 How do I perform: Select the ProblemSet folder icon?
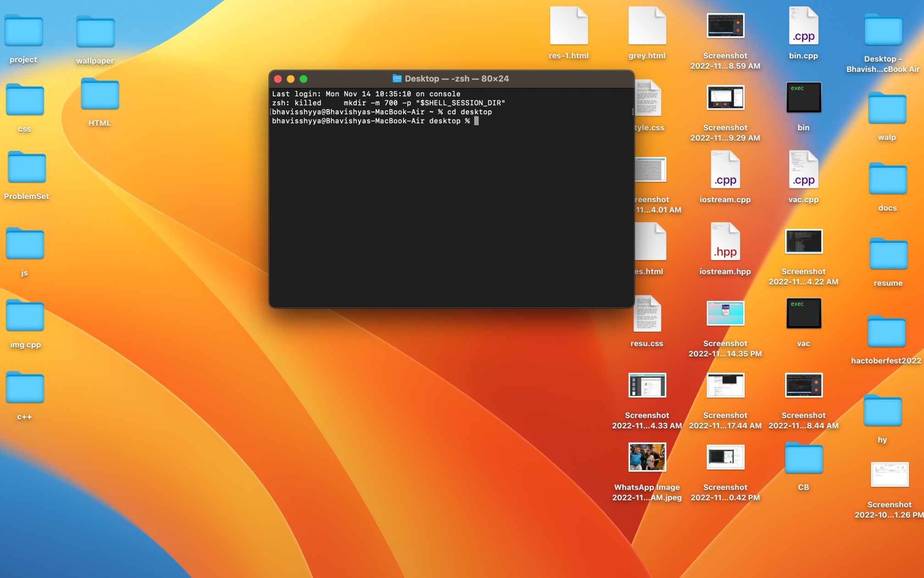tap(27, 168)
